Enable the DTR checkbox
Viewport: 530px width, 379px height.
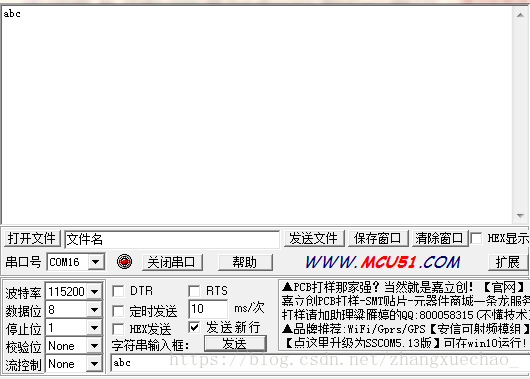[118, 291]
